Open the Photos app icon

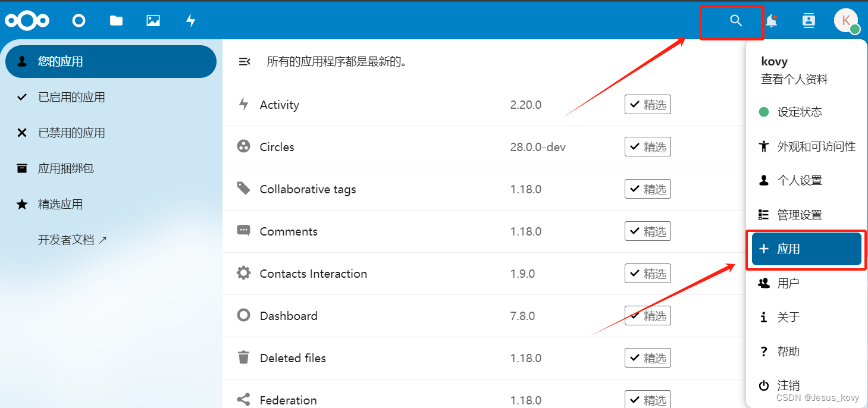[153, 20]
